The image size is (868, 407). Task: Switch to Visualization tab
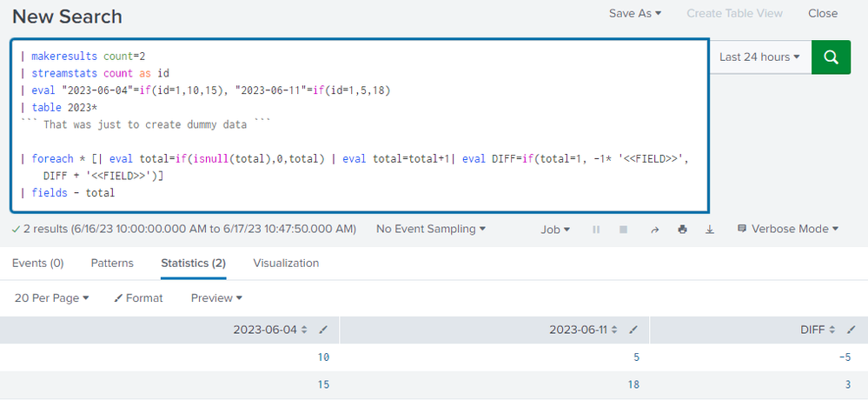coord(286,263)
